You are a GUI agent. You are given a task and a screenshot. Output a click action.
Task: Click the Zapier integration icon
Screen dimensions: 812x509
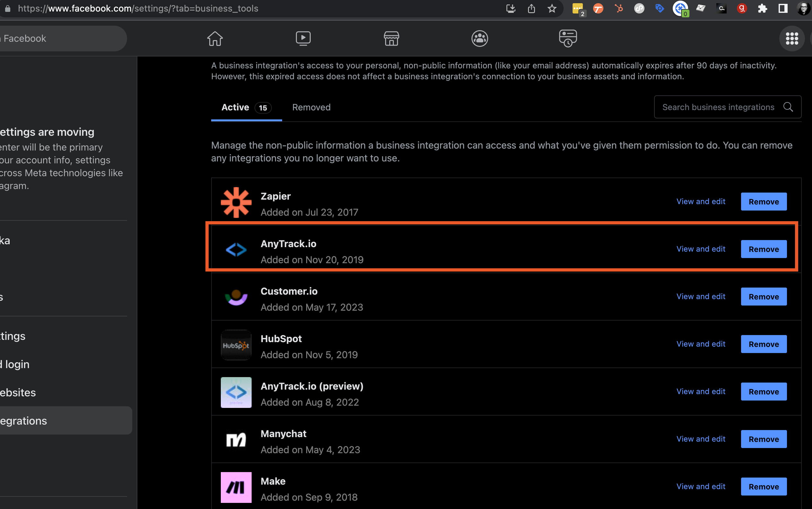click(235, 202)
